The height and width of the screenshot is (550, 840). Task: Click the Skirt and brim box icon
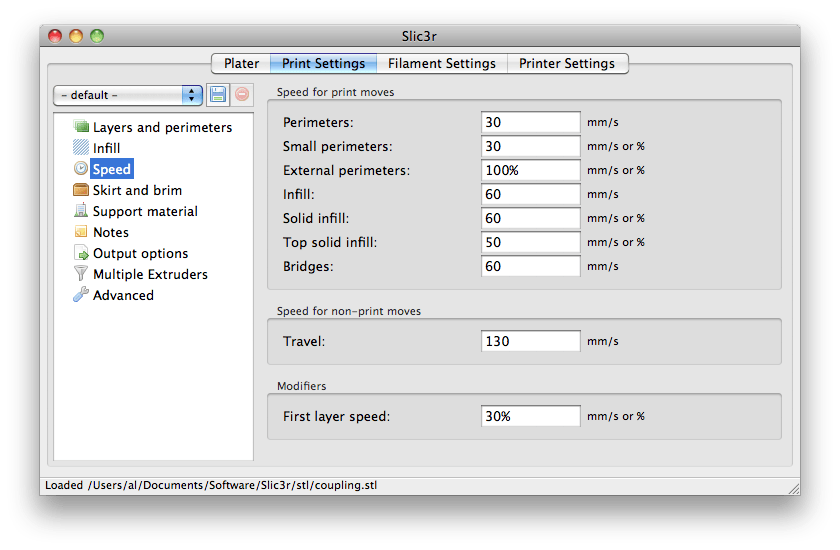click(81, 190)
